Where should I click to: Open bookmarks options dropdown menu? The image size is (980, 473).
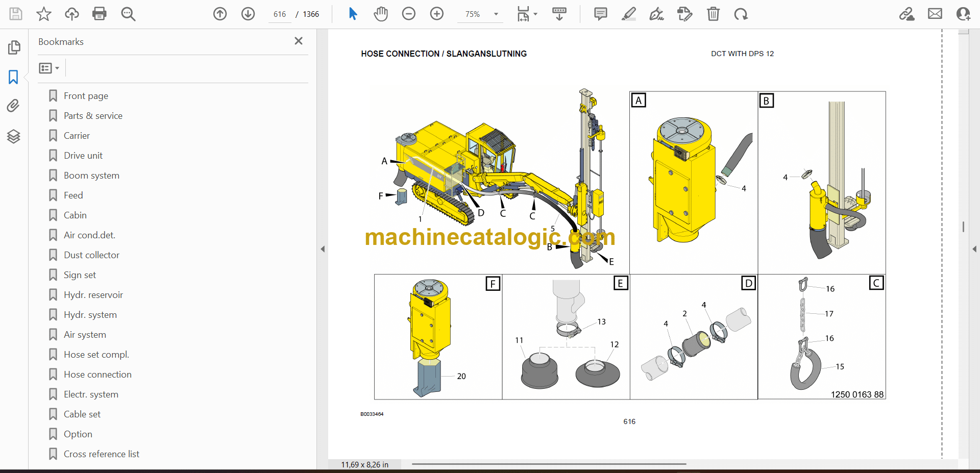49,68
